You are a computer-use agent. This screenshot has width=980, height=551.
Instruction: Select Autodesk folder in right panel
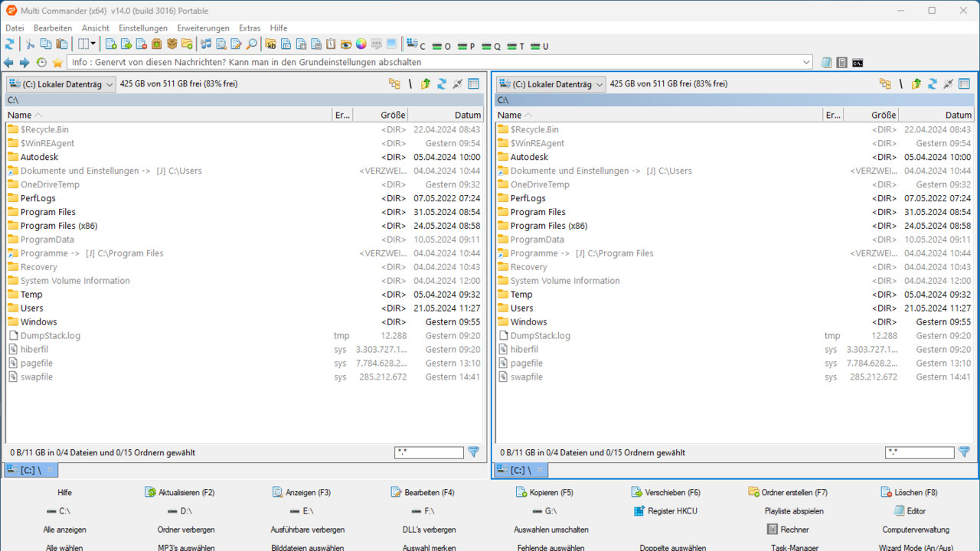click(735, 157)
